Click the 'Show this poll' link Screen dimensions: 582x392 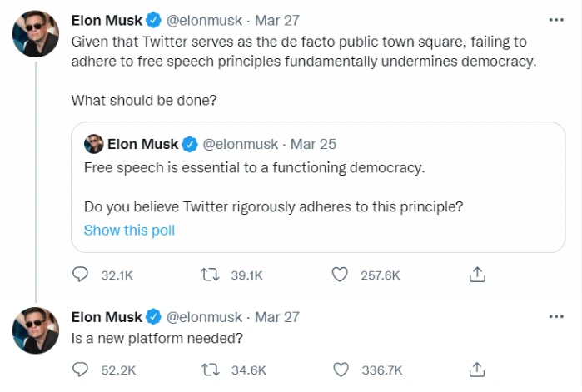pyautogui.click(x=129, y=230)
